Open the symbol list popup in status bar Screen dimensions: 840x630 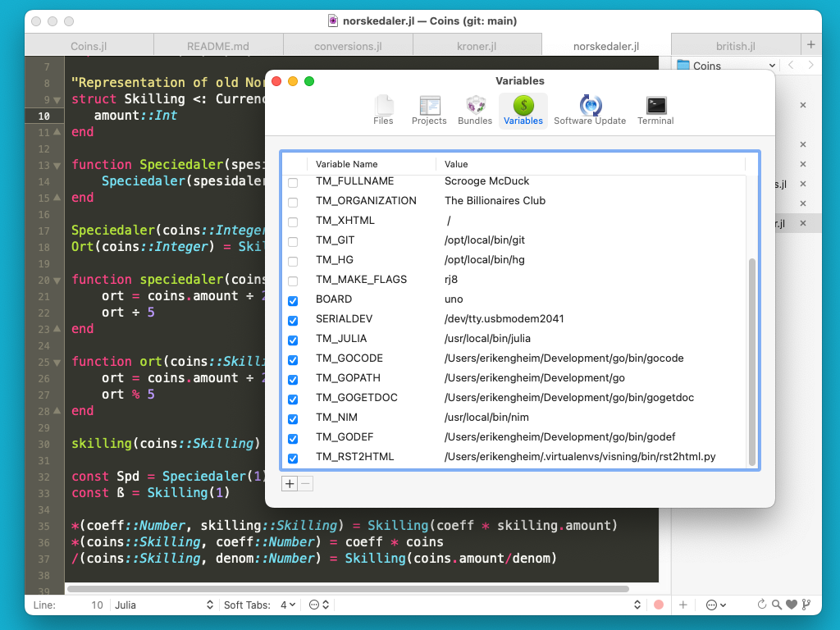[x=637, y=605]
